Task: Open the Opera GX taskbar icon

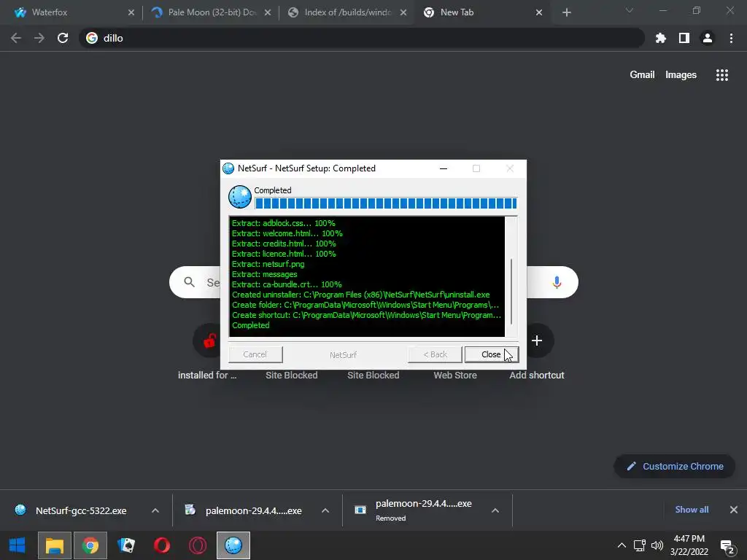Action: pyautogui.click(x=198, y=545)
